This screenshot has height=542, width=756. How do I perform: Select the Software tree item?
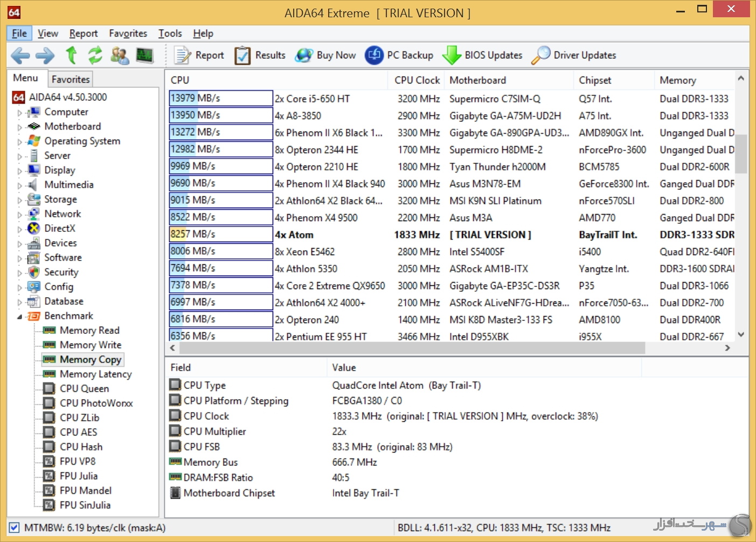pos(63,257)
